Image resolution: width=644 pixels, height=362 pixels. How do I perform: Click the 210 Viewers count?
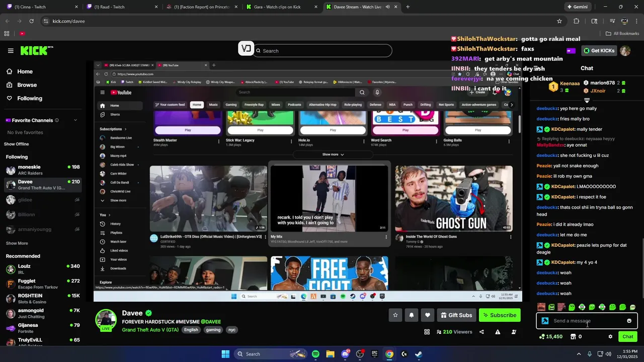pos(454,332)
